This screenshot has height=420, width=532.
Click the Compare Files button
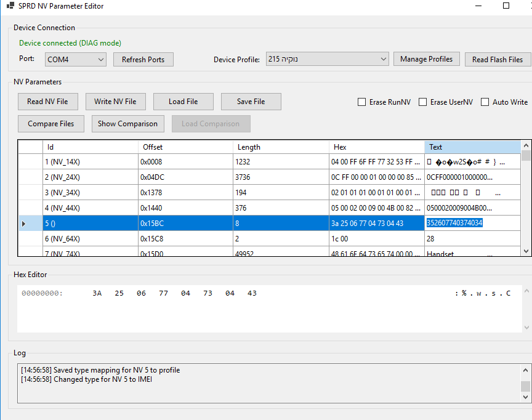pyautogui.click(x=51, y=124)
